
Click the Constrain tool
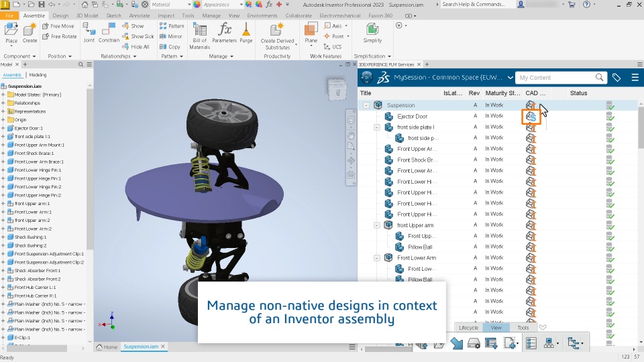(109, 33)
